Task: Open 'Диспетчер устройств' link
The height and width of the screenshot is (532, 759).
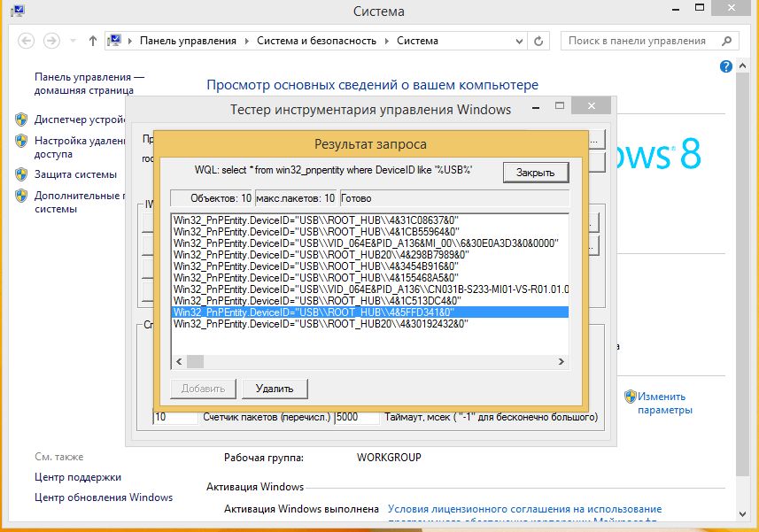Action: coord(80,120)
